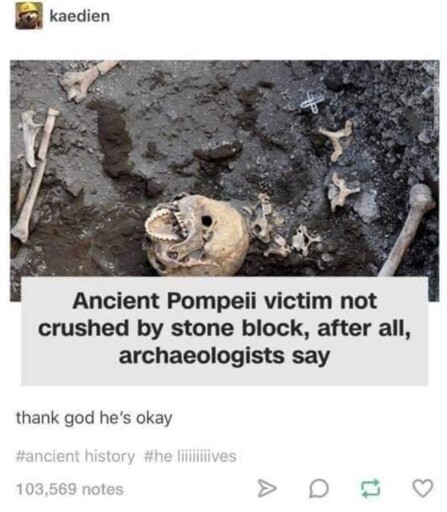
Task: Open the #he liiiiiiiives tag
Action: tap(191, 455)
